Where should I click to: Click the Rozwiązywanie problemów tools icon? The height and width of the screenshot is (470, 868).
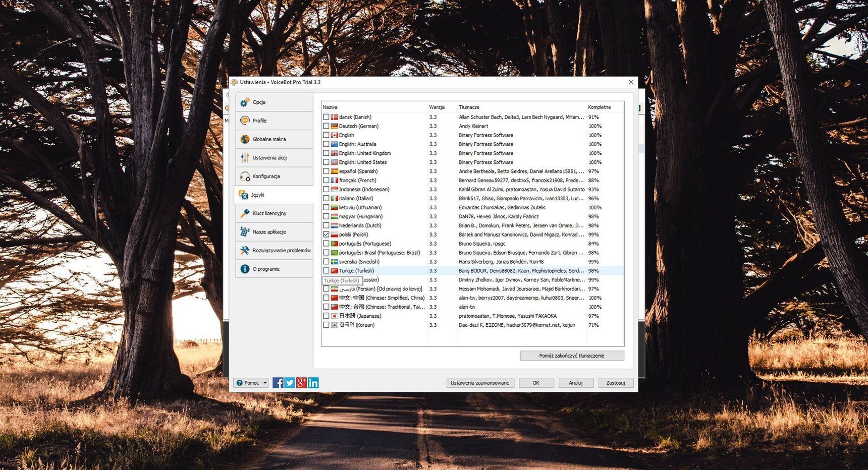click(245, 251)
